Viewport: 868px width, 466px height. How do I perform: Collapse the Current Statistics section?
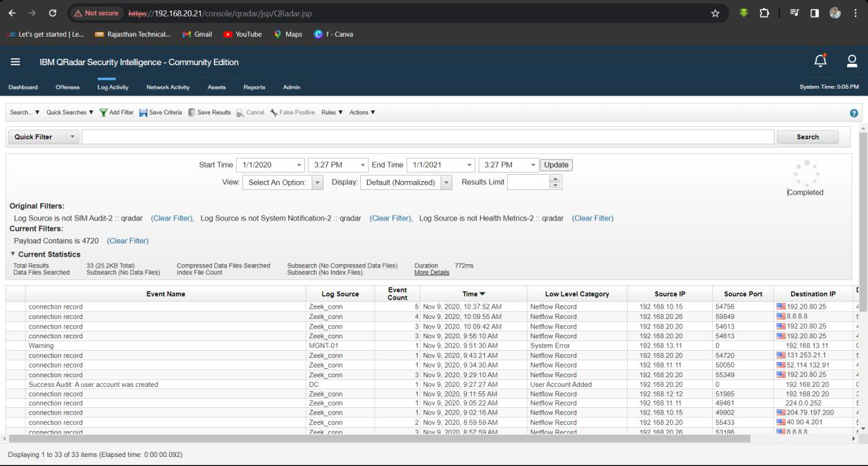[x=13, y=254]
